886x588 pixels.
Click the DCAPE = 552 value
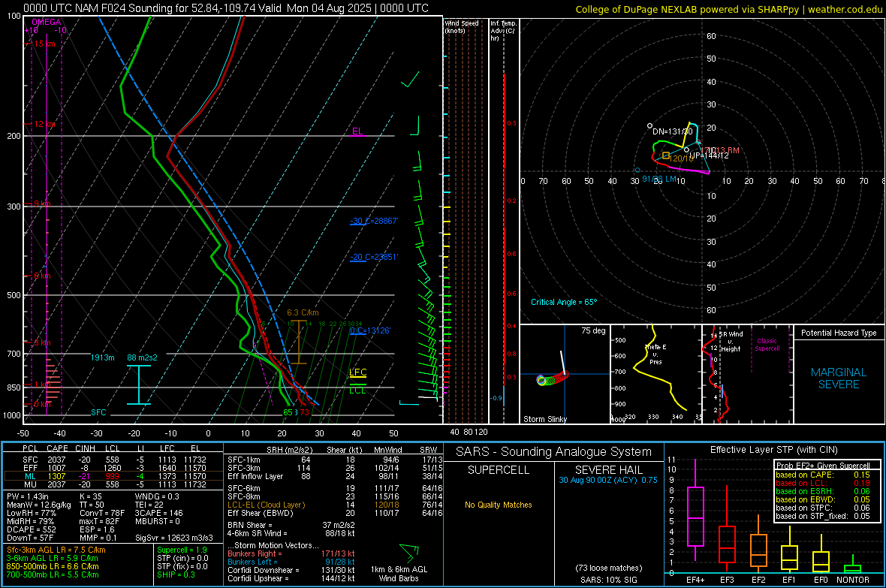point(31,529)
